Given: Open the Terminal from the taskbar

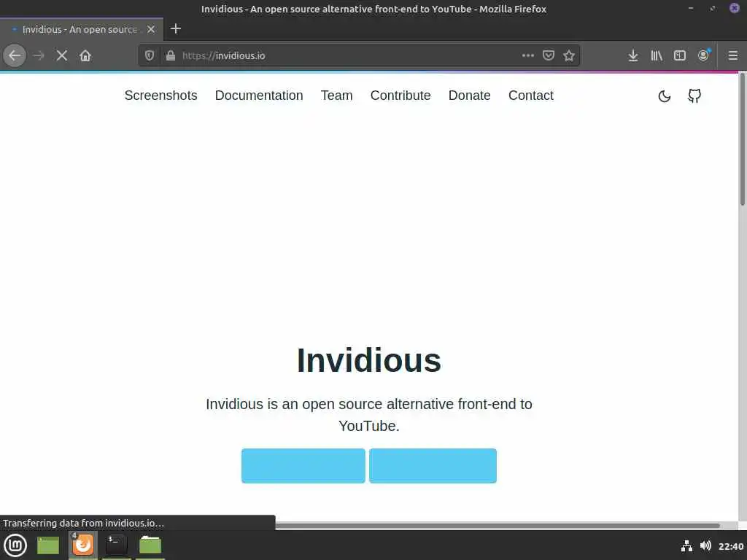Looking at the screenshot, I should (x=116, y=545).
